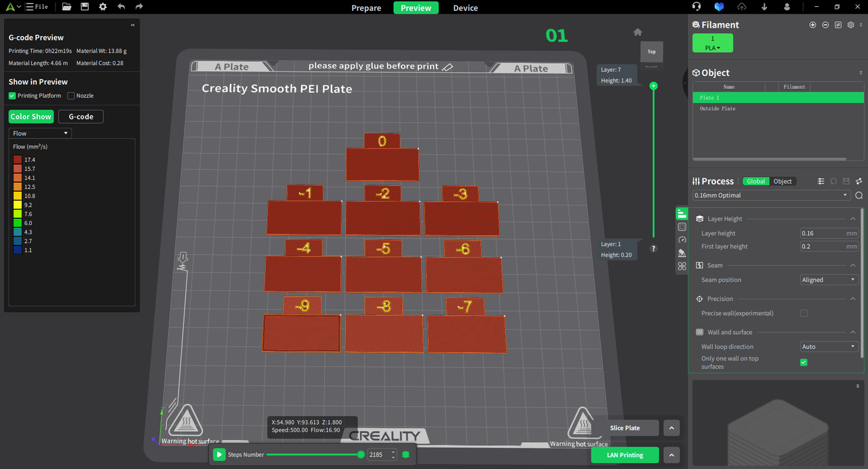Click the Steps Number slider handle
The height and width of the screenshot is (469, 868).
(361, 455)
